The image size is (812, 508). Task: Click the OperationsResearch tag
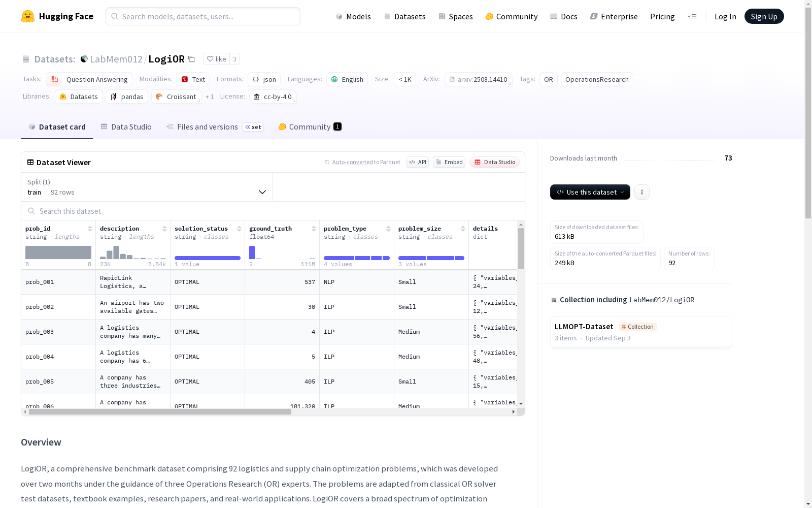point(597,79)
